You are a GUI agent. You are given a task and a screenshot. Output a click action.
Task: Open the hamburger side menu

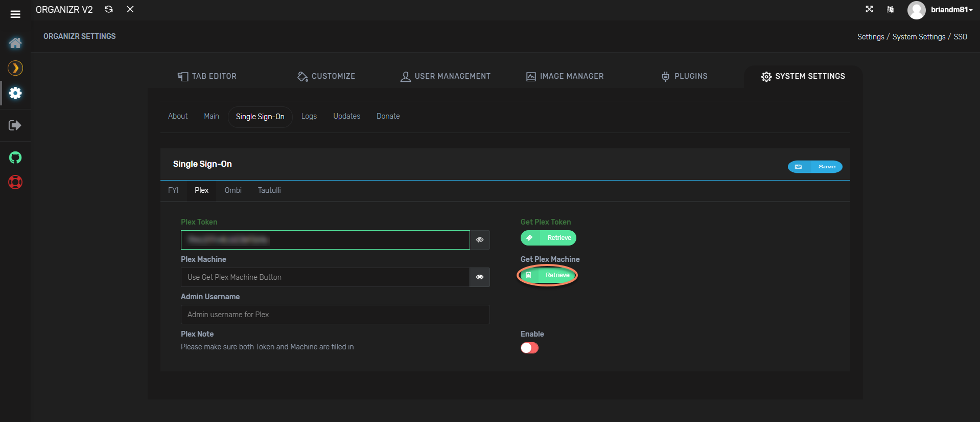15,14
